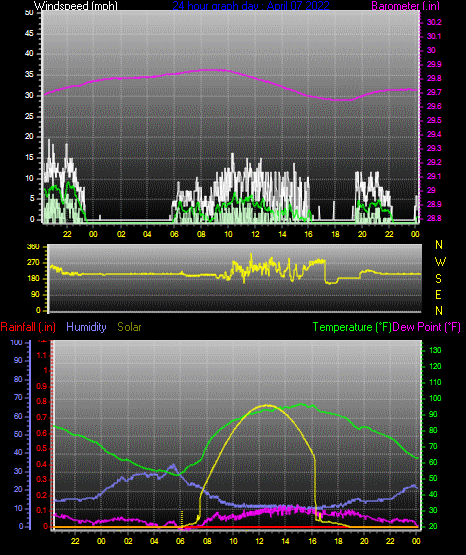Click the 'Rainfall (.in)' legend label
466x555 pixels.
pos(28,327)
